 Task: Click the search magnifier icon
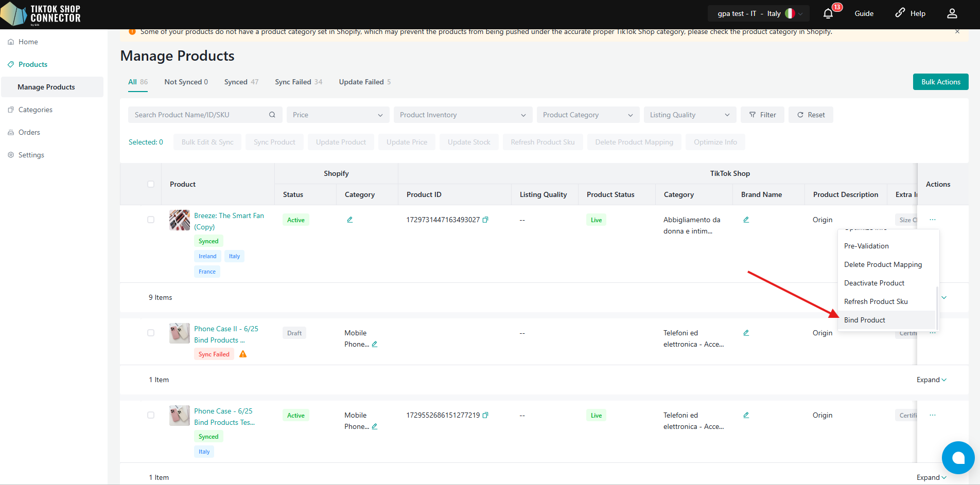(x=272, y=115)
